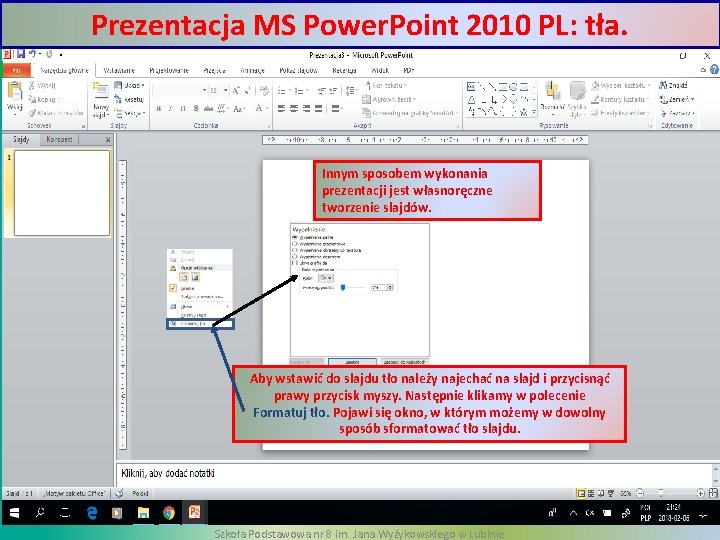The image size is (720, 540).
Task: Toggle Italic formatting (I)
Action: point(170,108)
